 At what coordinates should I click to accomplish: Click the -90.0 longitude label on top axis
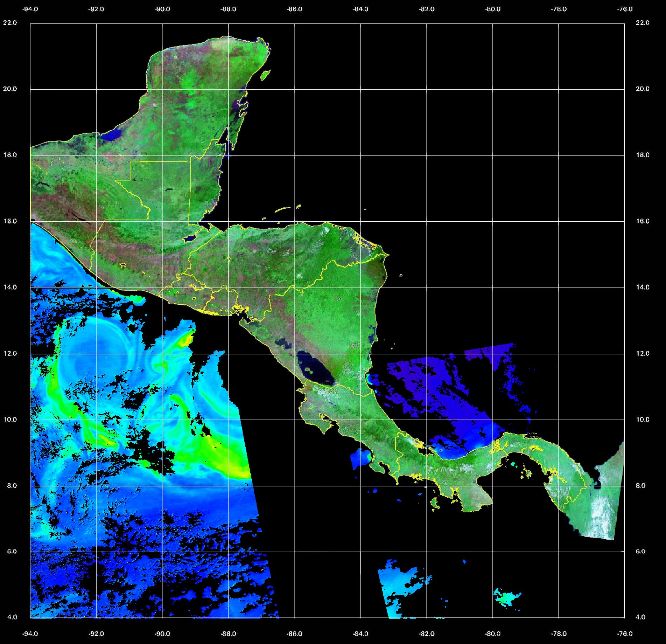click(x=162, y=9)
